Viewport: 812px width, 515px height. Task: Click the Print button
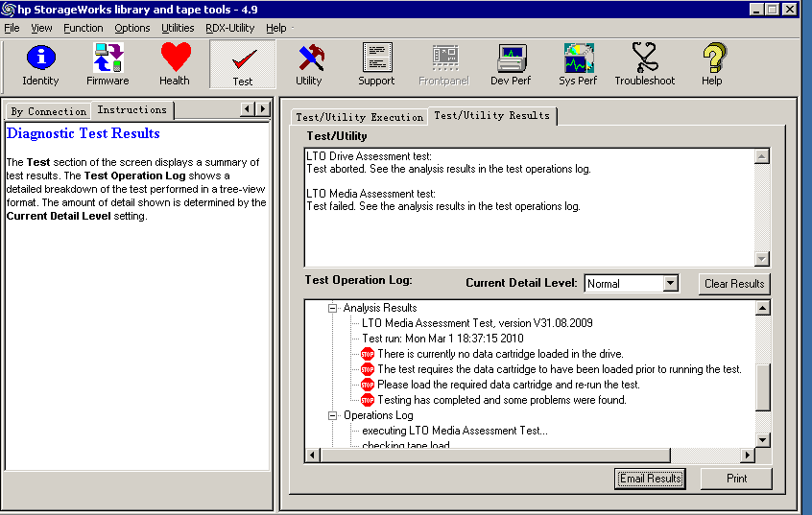[736, 479]
